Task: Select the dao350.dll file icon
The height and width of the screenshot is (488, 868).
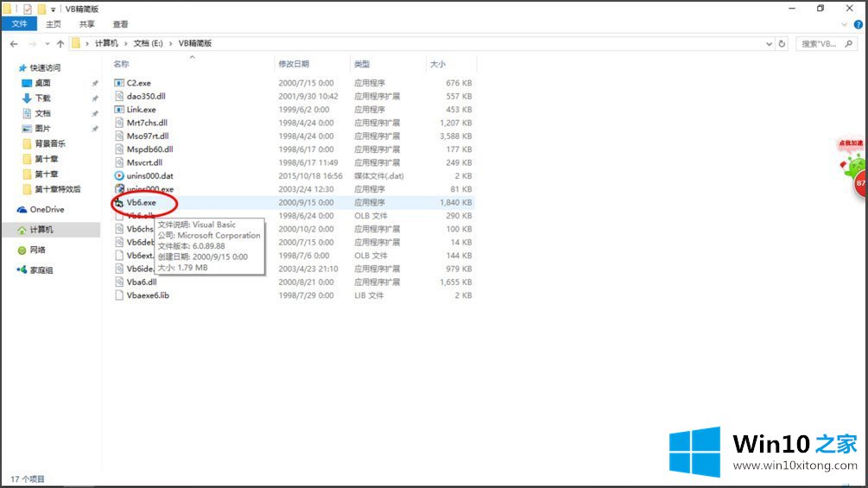Action: (x=118, y=96)
